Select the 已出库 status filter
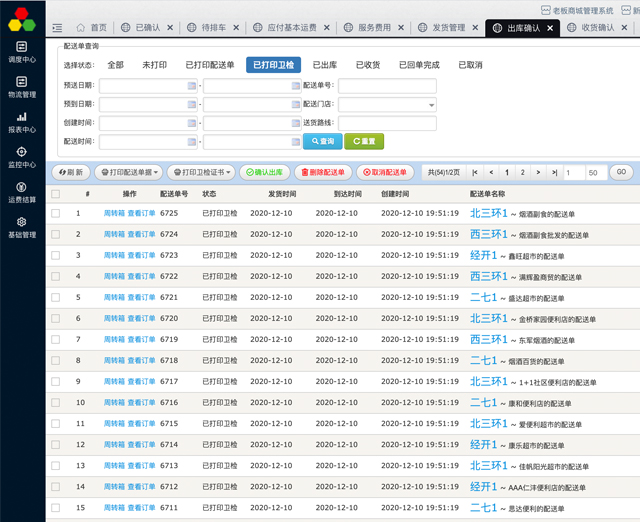Image resolution: width=640 pixels, height=522 pixels. click(x=324, y=65)
